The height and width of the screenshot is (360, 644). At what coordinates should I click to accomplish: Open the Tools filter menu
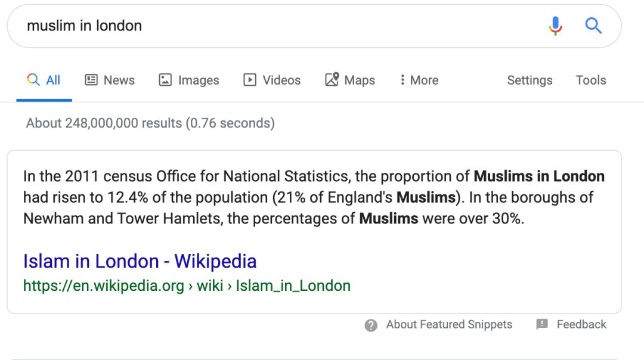(x=590, y=80)
